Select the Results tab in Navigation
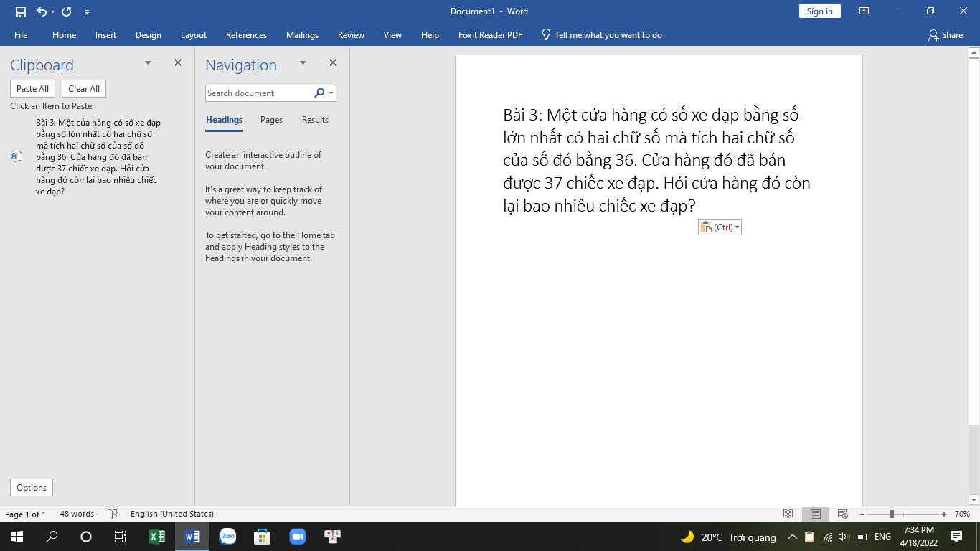Screen dimensions: 980x551 pyautogui.click(x=315, y=120)
